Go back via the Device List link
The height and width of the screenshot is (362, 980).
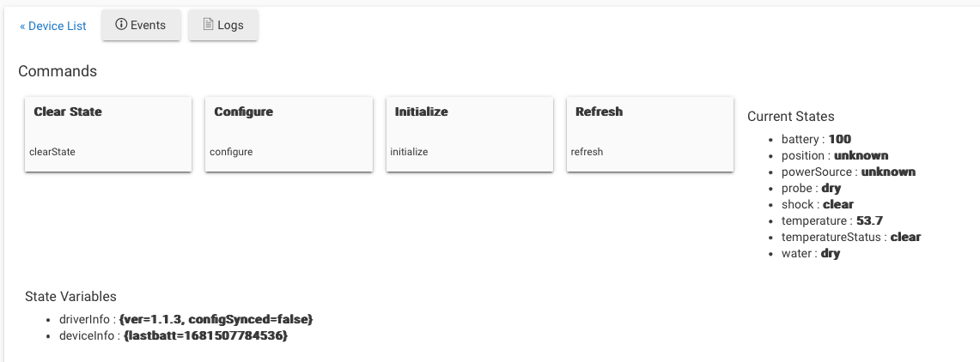tap(53, 27)
